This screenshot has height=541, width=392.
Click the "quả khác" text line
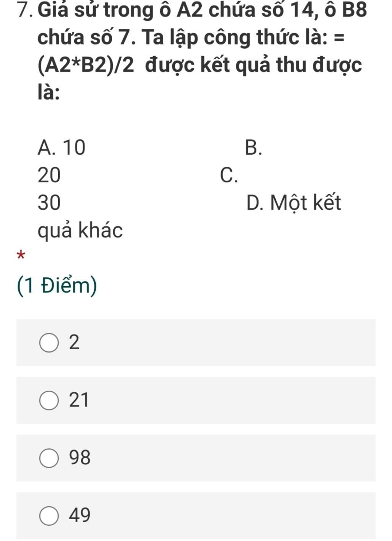coord(80,231)
